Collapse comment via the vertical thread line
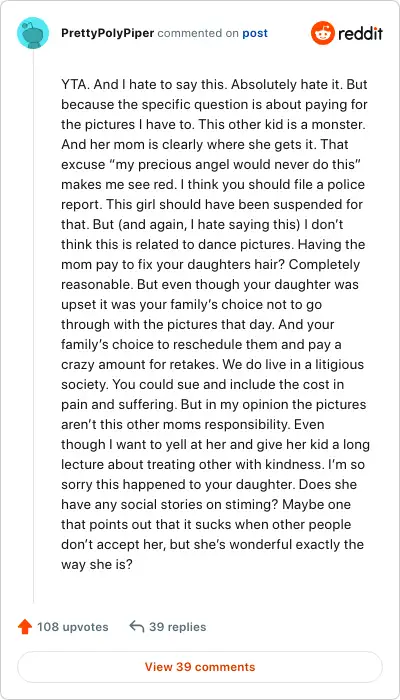 (33, 326)
